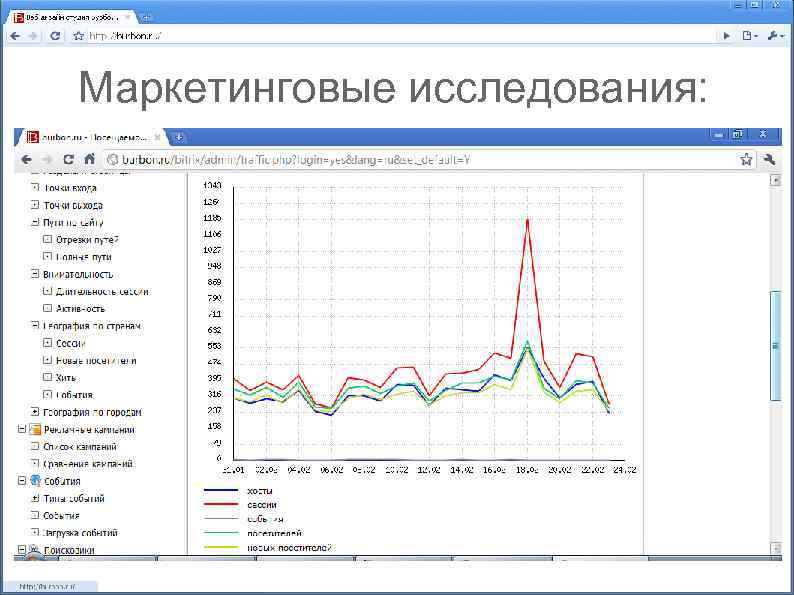Open home page in inner browser

(x=90, y=159)
